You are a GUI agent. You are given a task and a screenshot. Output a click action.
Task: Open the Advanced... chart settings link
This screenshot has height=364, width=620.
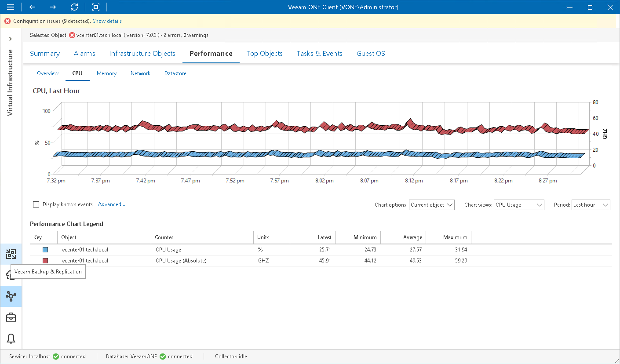112,204
